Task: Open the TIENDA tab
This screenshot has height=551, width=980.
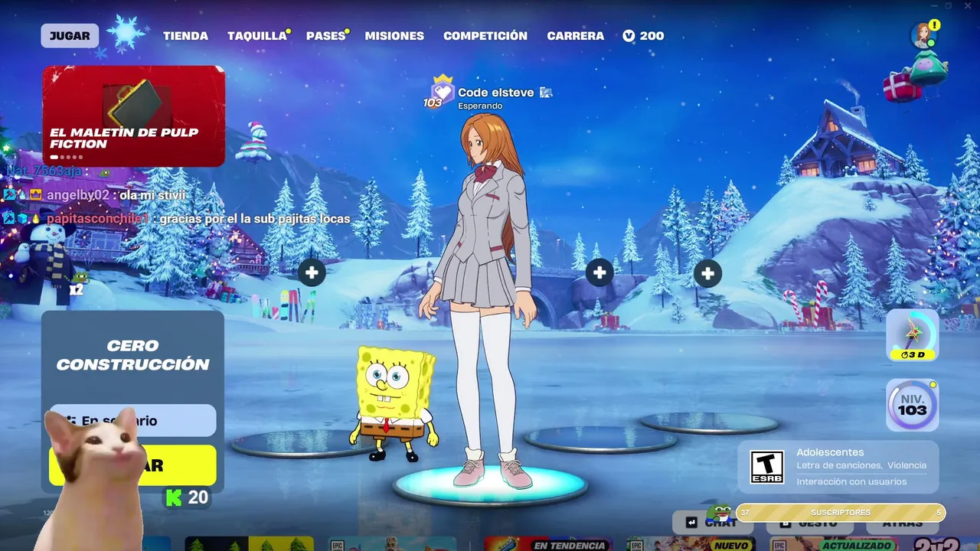Action: pyautogui.click(x=185, y=36)
